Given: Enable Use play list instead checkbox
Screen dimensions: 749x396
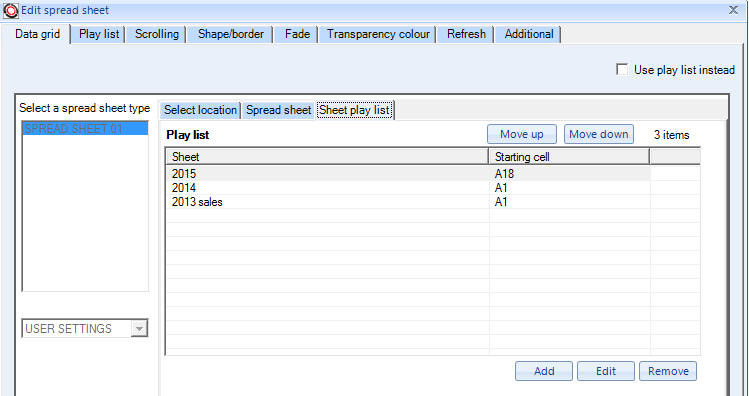Looking at the screenshot, I should pos(622,70).
